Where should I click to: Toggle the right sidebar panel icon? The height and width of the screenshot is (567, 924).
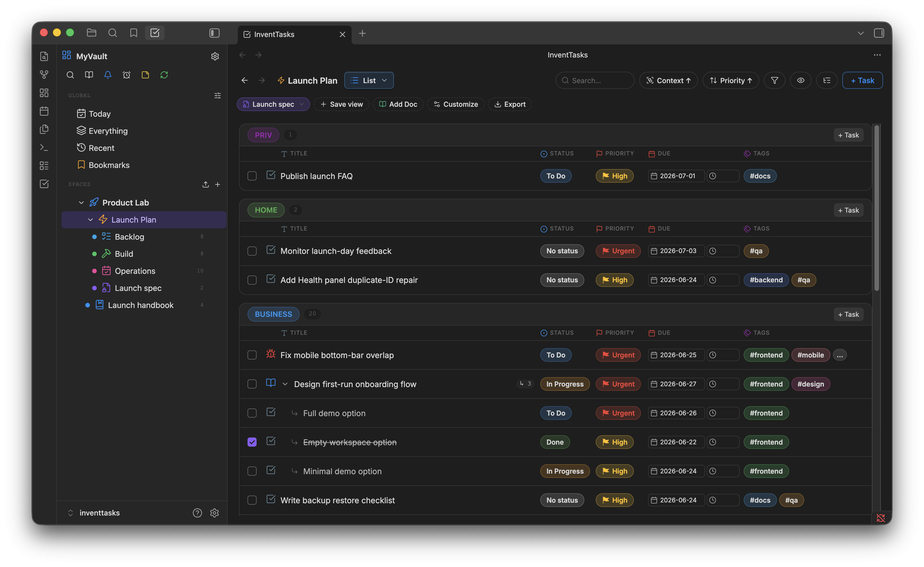pos(879,33)
